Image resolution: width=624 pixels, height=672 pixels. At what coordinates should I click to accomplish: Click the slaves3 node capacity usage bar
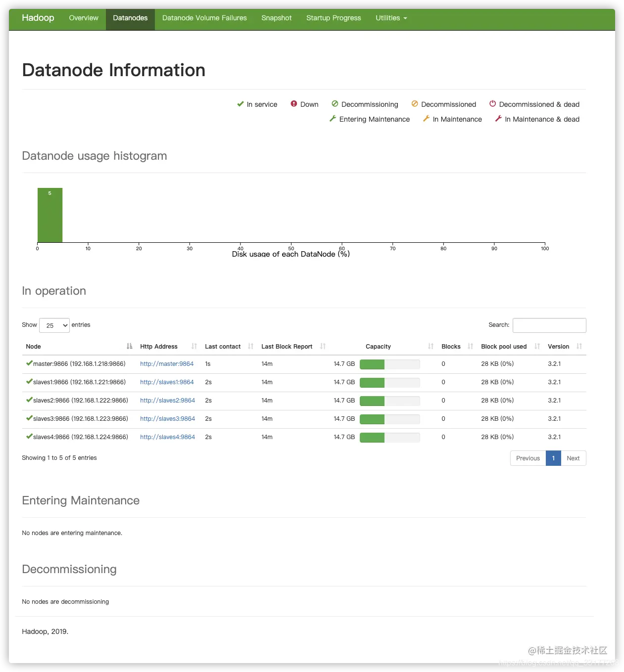click(390, 419)
